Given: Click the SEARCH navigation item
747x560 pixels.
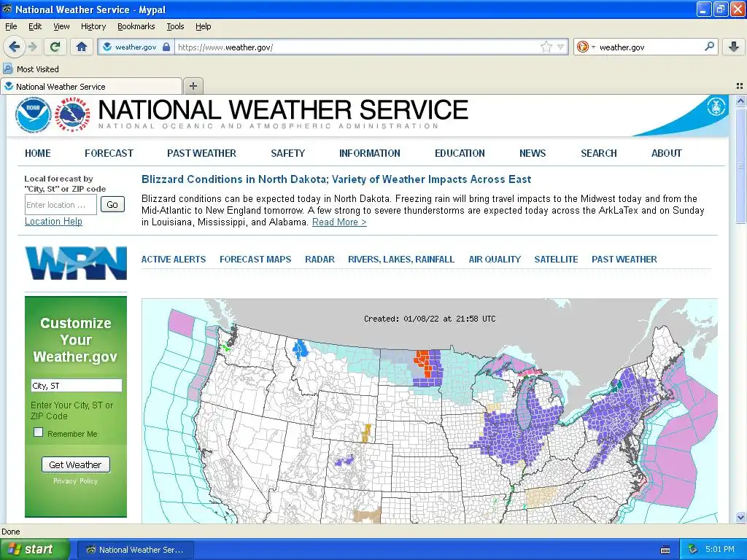Looking at the screenshot, I should [599, 153].
